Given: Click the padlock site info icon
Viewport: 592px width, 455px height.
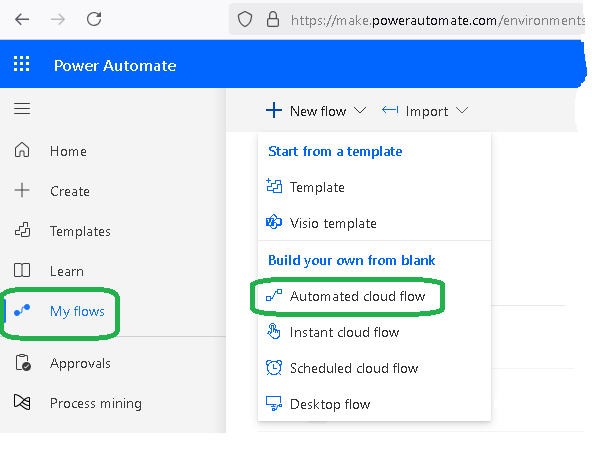Looking at the screenshot, I should click(273, 19).
